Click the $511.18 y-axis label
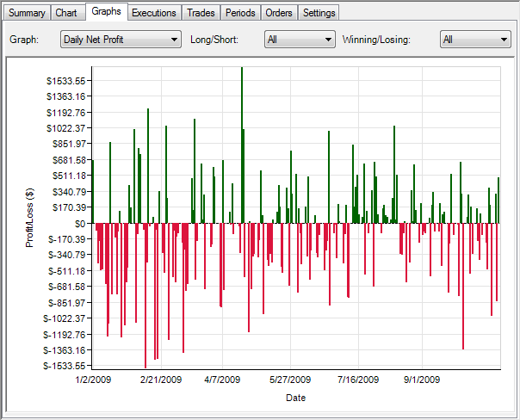 69,176
